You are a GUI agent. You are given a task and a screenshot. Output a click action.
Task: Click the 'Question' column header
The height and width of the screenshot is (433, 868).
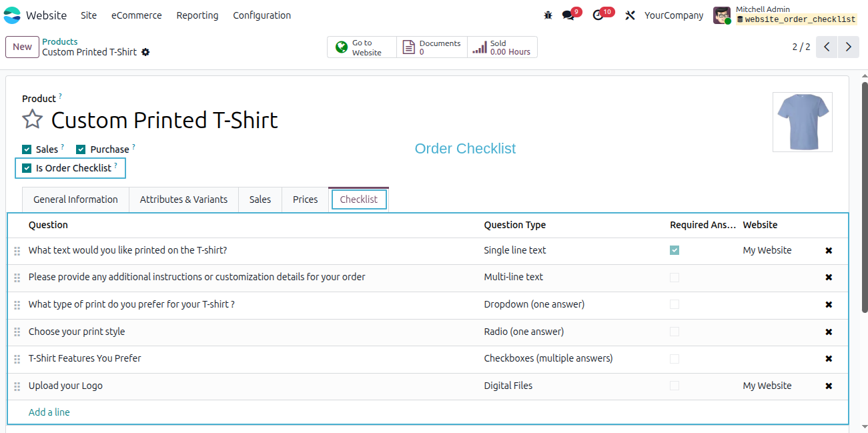(48, 225)
